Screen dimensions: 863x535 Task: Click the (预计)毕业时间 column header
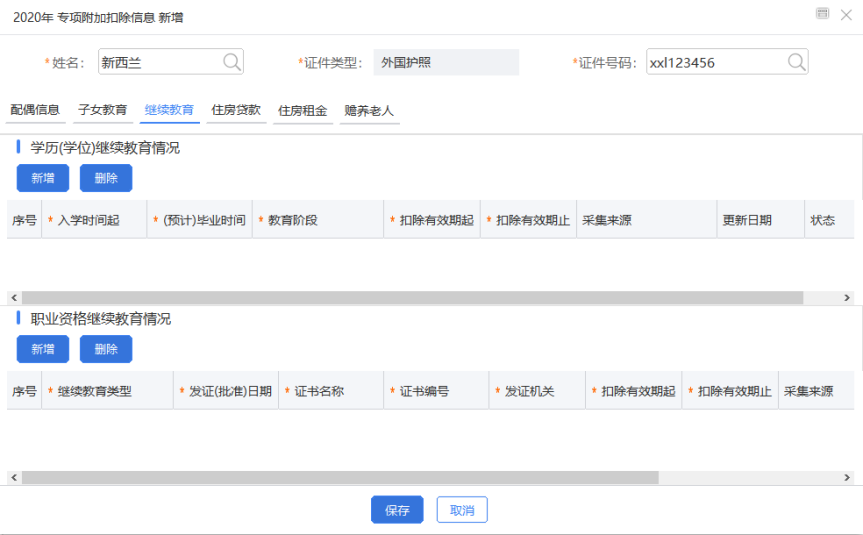coord(200,220)
